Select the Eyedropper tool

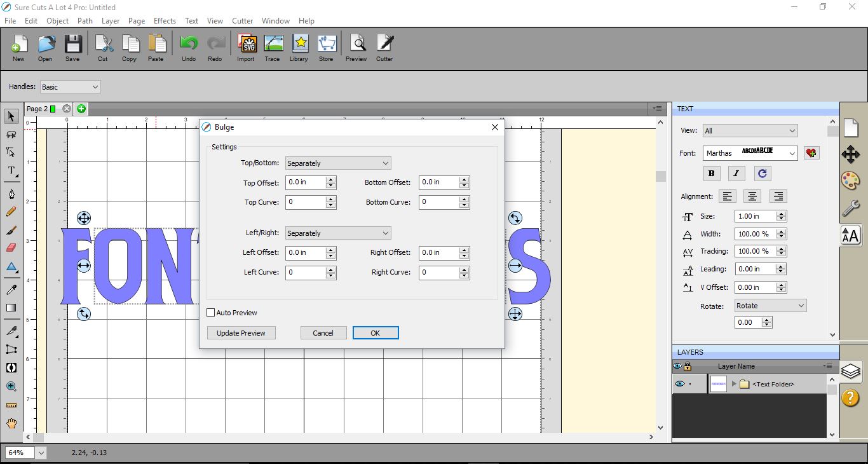point(11,290)
